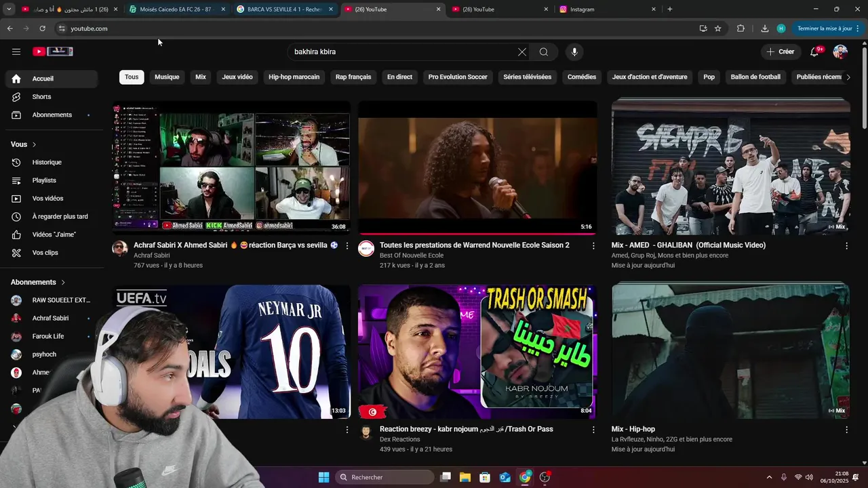Screen dimensions: 868x488
Task: Reload the page with the browser refresh icon
Action: pos(42,28)
